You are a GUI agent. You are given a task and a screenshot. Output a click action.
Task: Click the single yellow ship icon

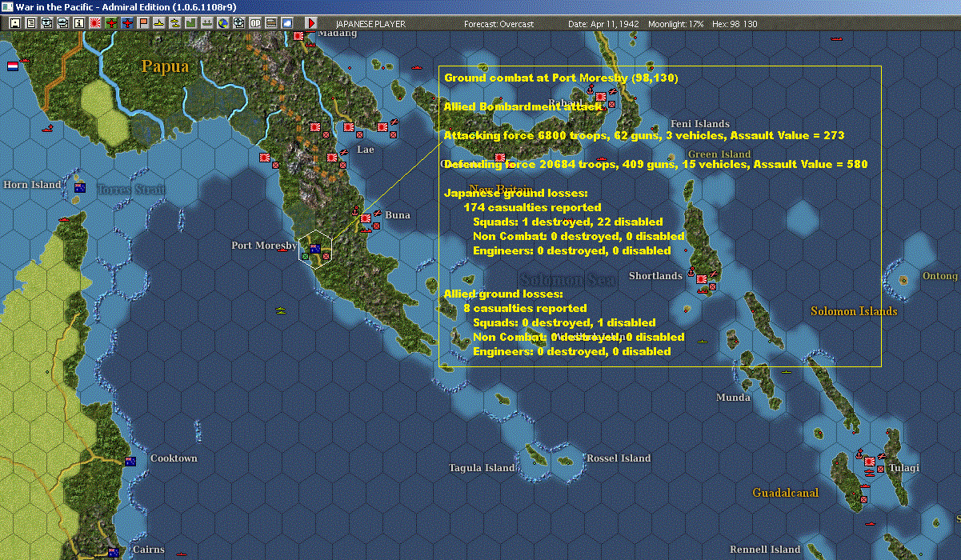coord(158,23)
